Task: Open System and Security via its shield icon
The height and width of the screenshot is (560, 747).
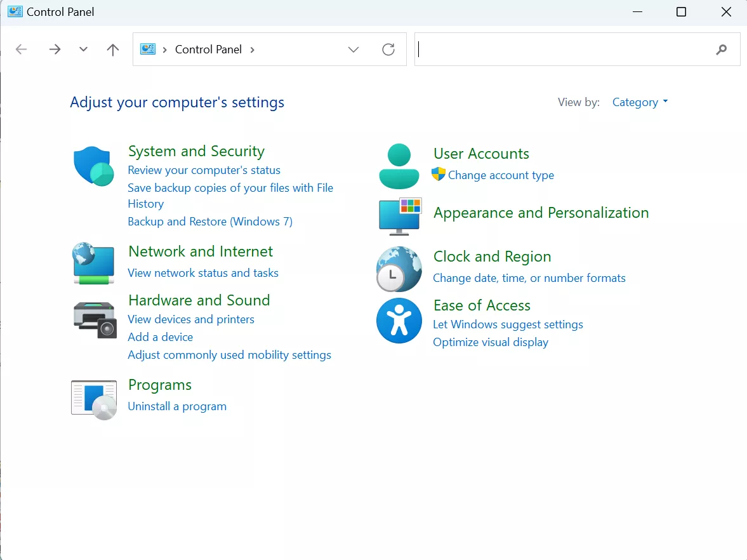Action: pos(93,166)
